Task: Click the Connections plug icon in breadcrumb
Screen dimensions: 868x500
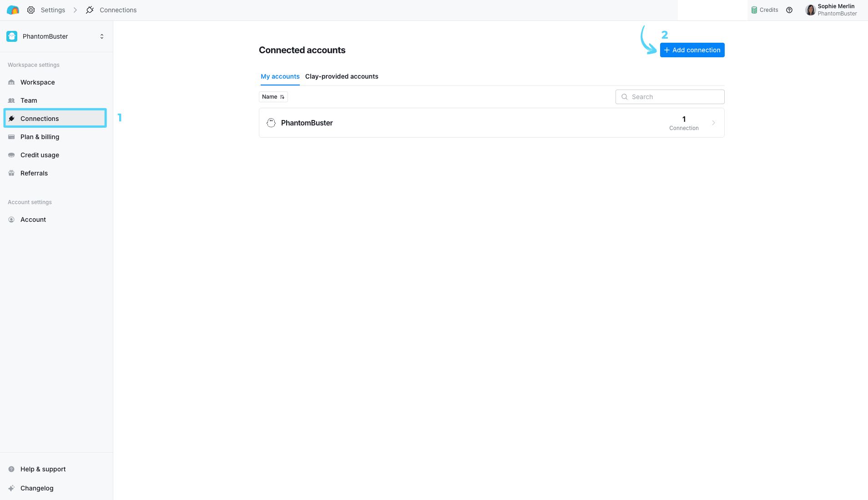Action: (x=90, y=10)
